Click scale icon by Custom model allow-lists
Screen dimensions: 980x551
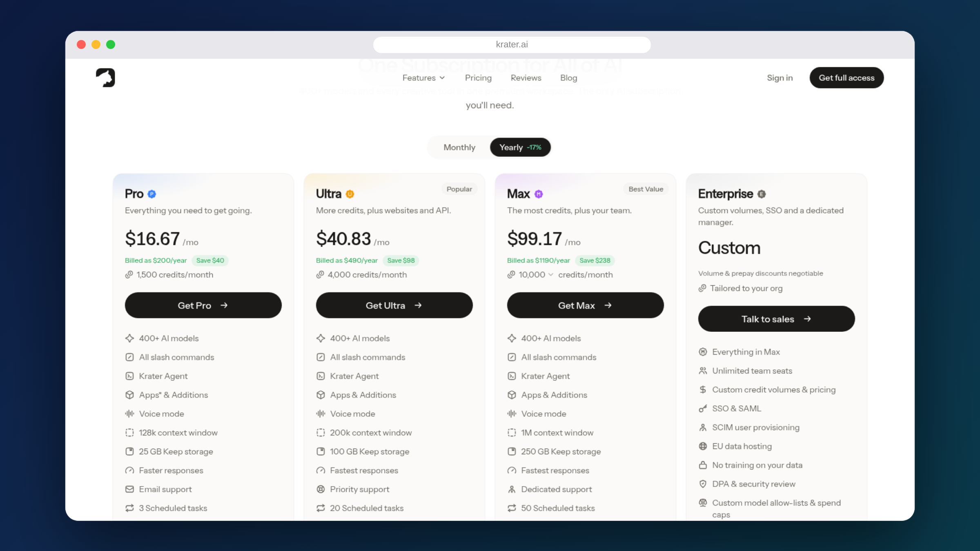(x=703, y=502)
